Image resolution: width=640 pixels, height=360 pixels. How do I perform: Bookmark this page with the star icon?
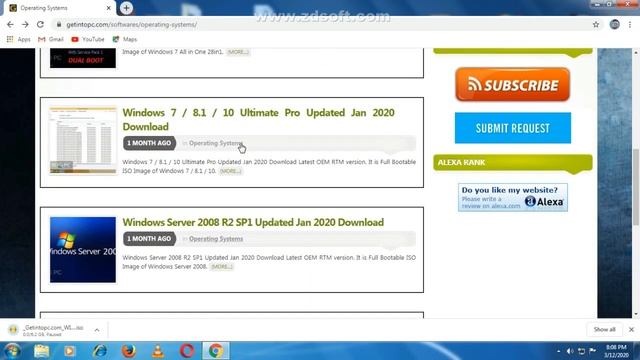pyautogui.click(x=596, y=24)
